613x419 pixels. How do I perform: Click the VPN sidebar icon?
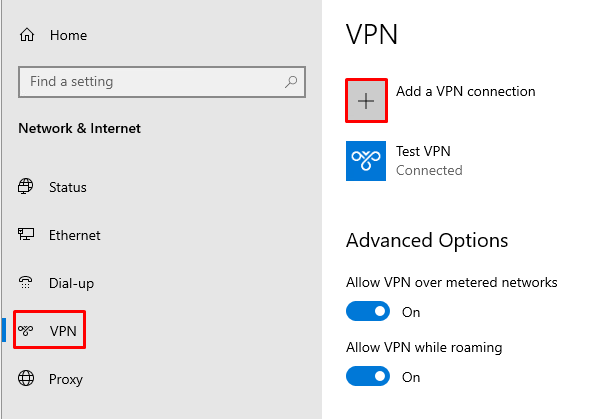[27, 331]
